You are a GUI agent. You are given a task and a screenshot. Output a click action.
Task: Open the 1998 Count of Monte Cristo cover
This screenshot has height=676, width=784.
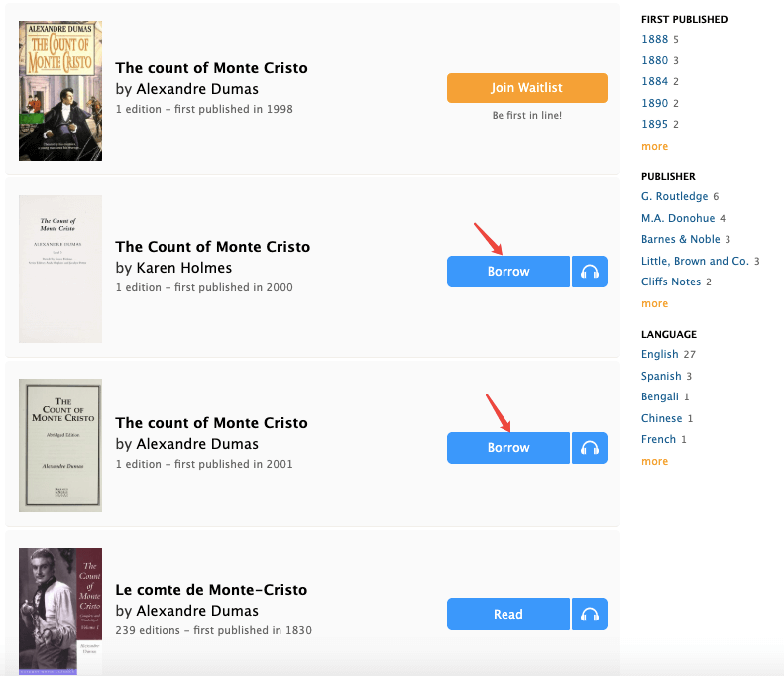click(x=59, y=91)
